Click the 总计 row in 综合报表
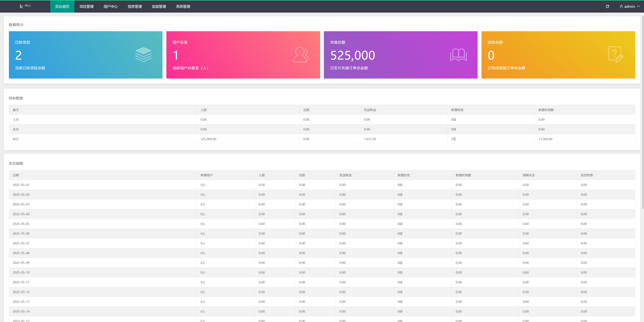 coord(16,139)
